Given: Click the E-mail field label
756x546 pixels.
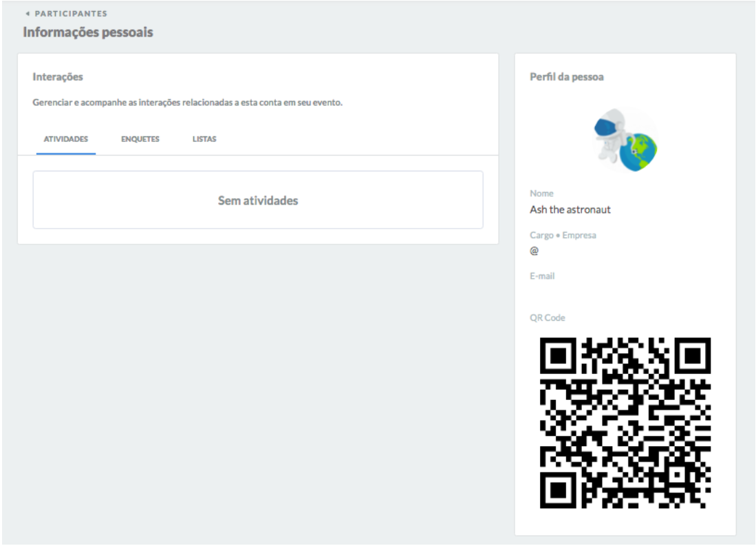Looking at the screenshot, I should 542,276.
